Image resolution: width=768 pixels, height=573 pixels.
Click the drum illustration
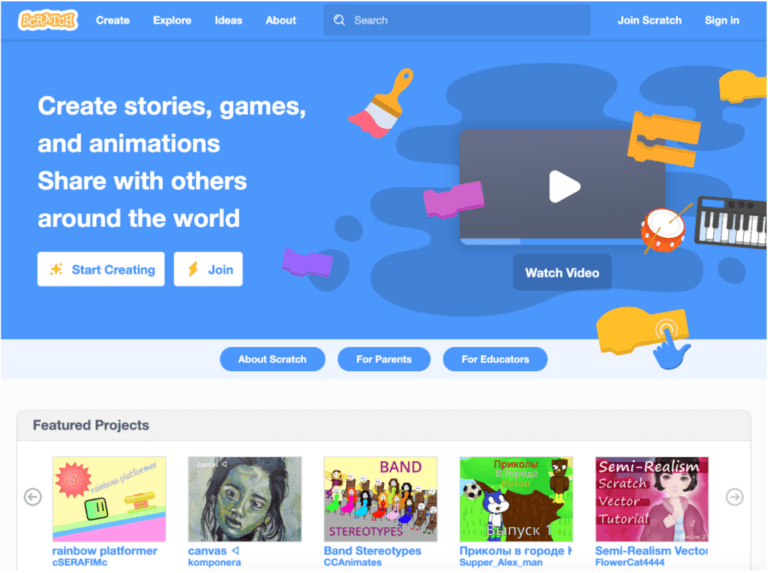(664, 229)
